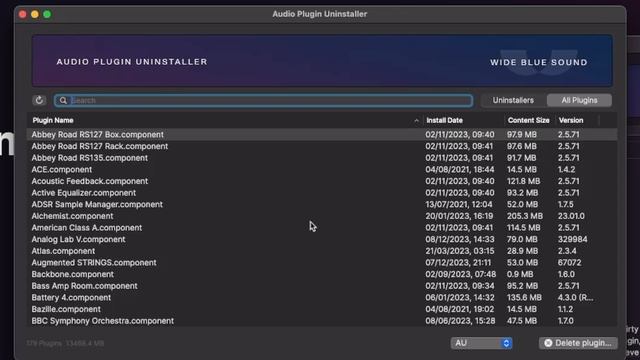Select Abbey Road RS127 Rack.component row
The width and height of the screenshot is (640, 360).
coord(322,146)
